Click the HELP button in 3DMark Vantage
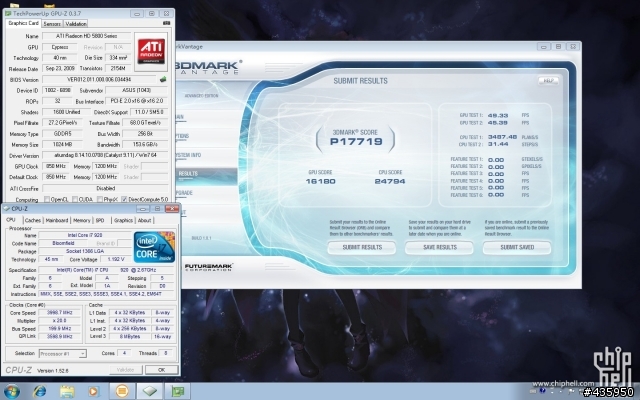 click(x=548, y=81)
